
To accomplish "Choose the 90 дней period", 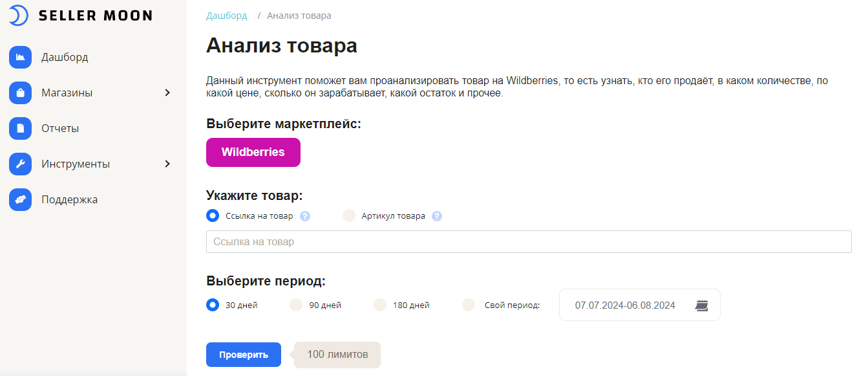I will (296, 305).
